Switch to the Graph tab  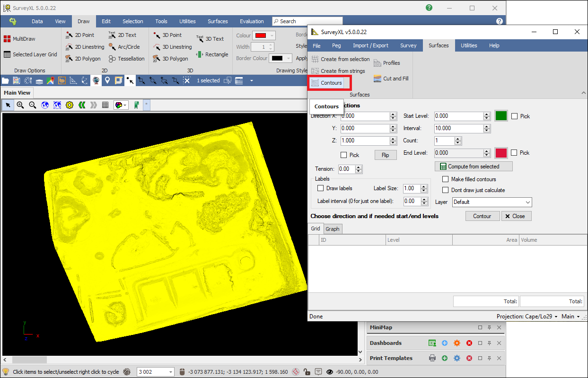[333, 229]
